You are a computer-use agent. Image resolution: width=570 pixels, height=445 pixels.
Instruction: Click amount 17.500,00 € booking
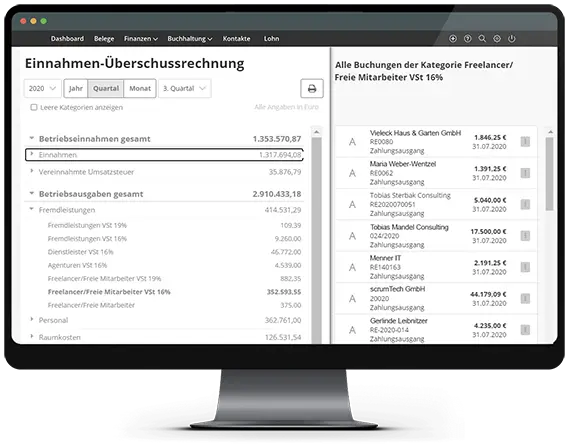[488, 231]
